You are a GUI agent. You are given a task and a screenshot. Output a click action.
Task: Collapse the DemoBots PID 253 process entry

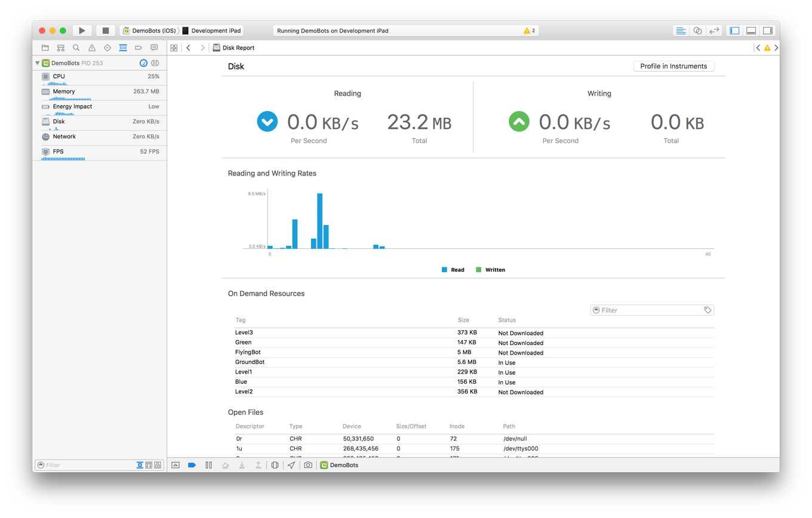[x=37, y=63]
